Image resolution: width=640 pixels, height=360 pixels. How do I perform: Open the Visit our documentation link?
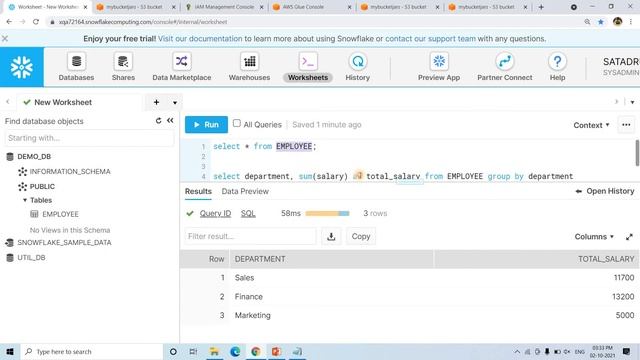(x=200, y=39)
